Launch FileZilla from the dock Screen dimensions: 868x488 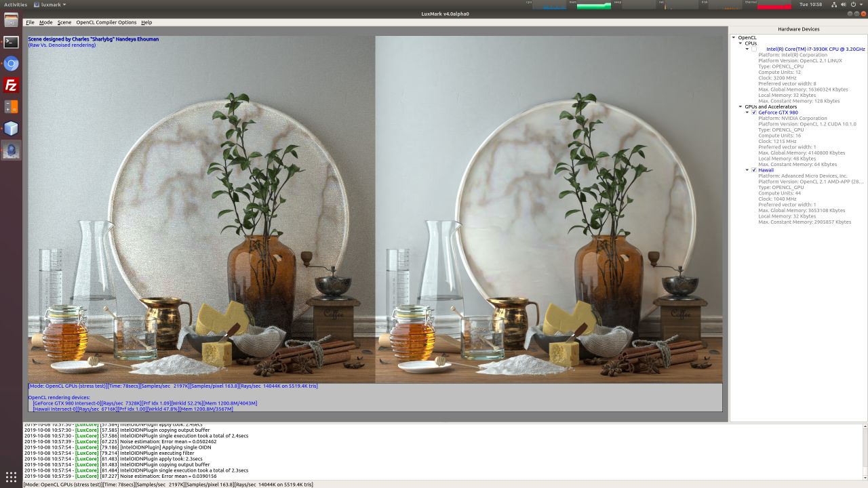click(11, 85)
